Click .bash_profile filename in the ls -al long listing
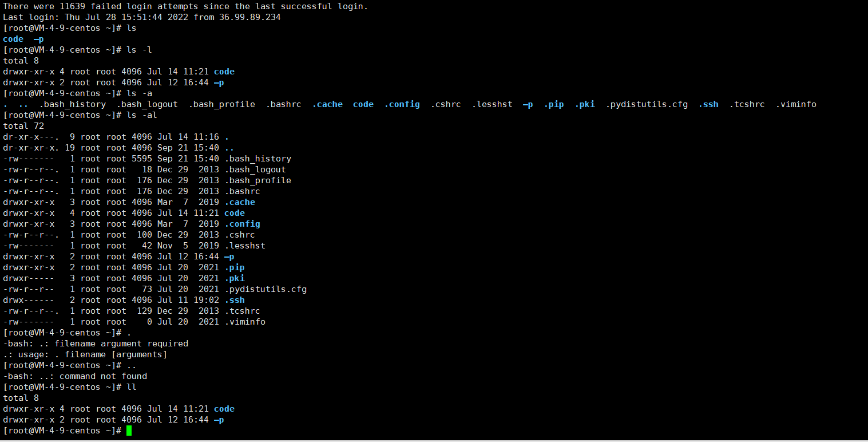The height and width of the screenshot is (442, 868). click(x=257, y=180)
